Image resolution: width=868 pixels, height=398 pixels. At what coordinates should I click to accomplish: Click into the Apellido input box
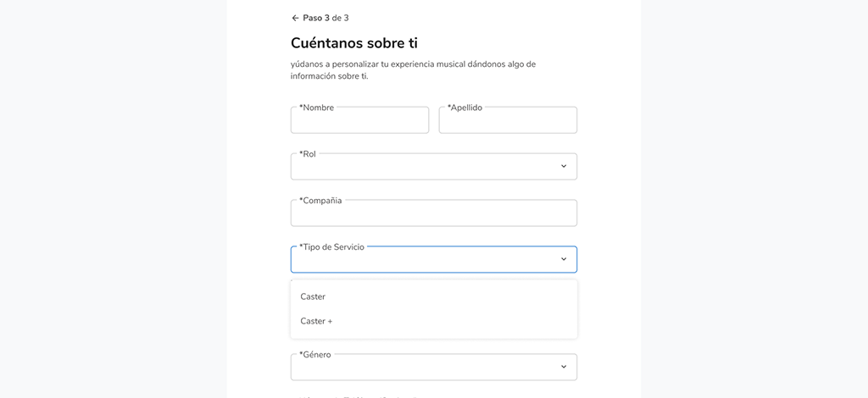(x=508, y=121)
